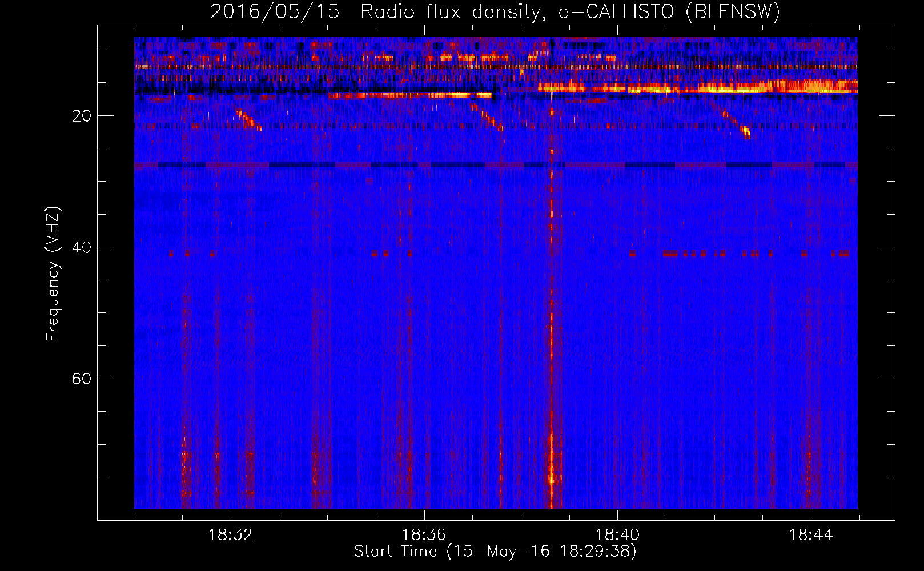Click the diagonal drifting streak near 18:37
This screenshot has height=571, width=924.
tap(488, 118)
